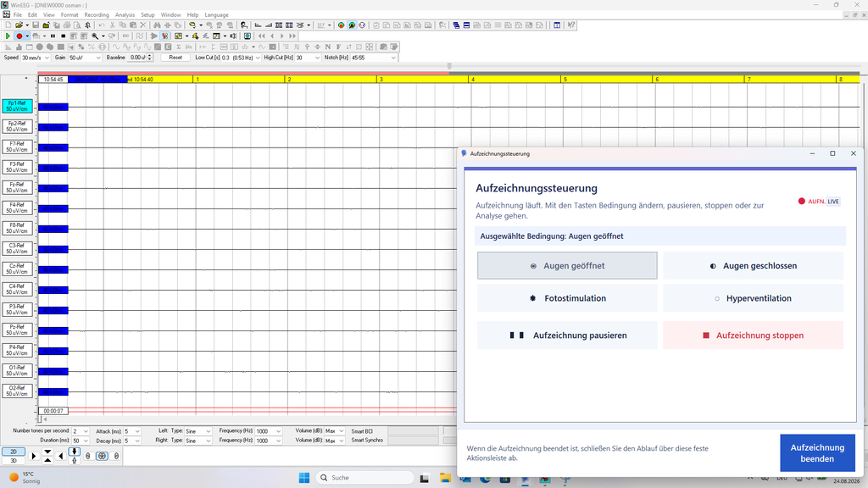
Task: Click the magnifier zoom icon in recording toolbar
Action: tap(95, 36)
